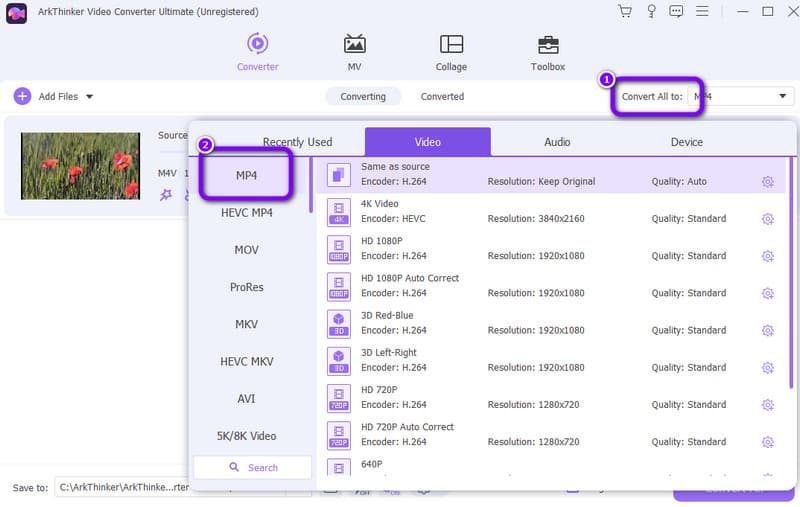Screen dimensions: 800x507
Task: Open the Collage module
Action: click(x=451, y=52)
